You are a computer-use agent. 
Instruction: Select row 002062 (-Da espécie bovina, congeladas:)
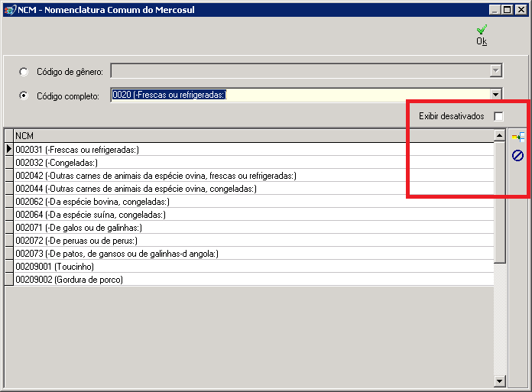[x=254, y=202]
